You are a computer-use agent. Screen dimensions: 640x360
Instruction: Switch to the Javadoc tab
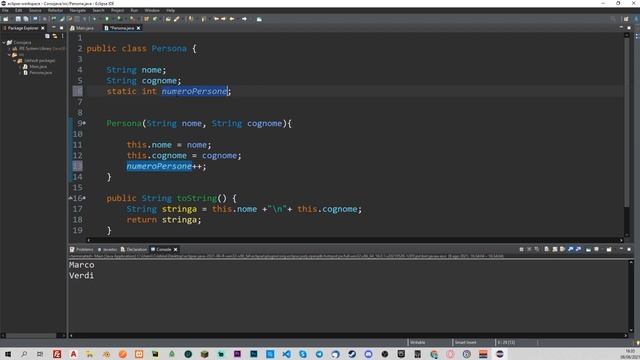point(107,249)
